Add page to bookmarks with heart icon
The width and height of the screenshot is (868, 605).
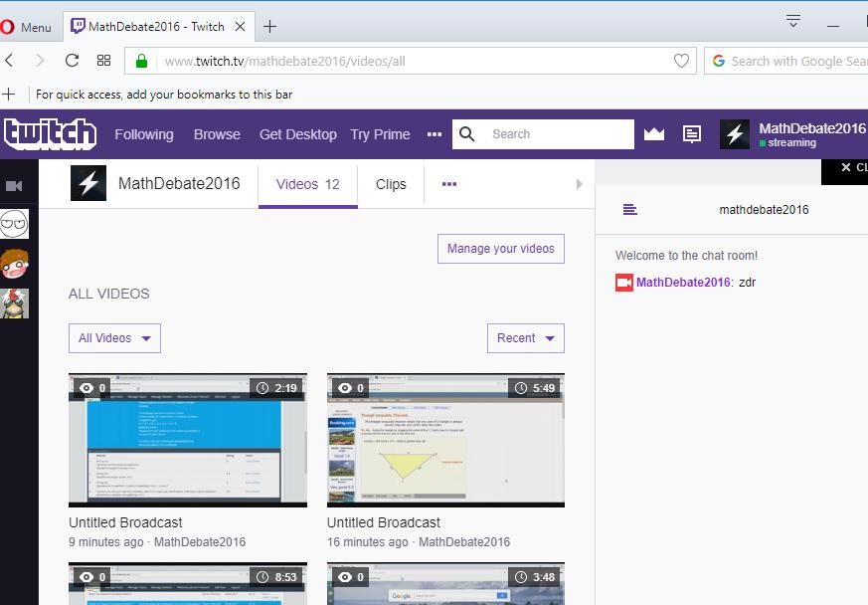click(681, 61)
